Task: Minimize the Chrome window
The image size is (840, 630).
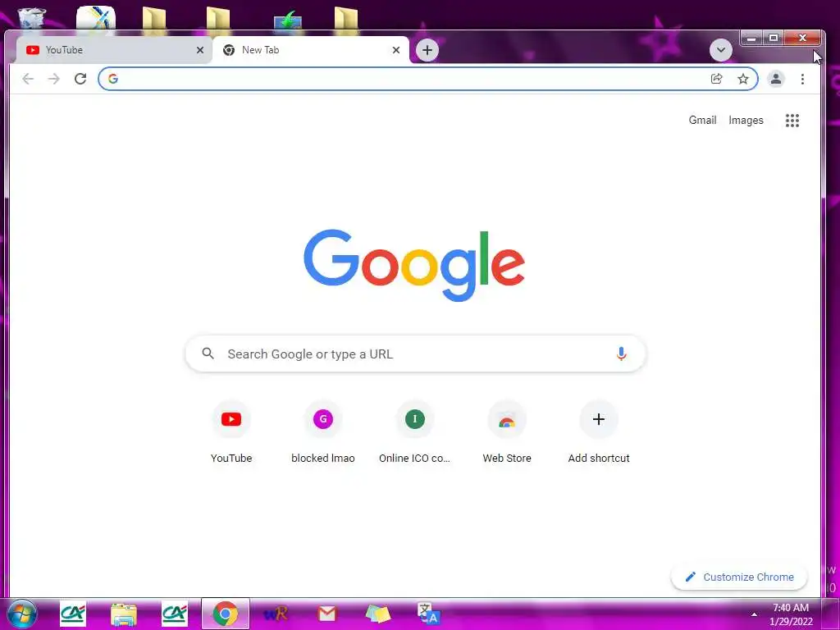Action: click(x=751, y=38)
